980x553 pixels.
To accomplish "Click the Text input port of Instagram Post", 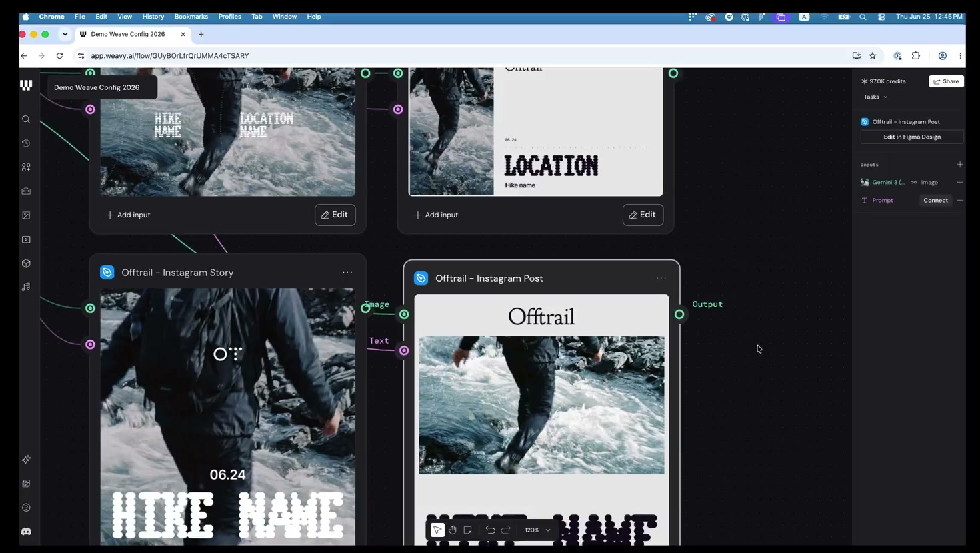I will click(404, 350).
